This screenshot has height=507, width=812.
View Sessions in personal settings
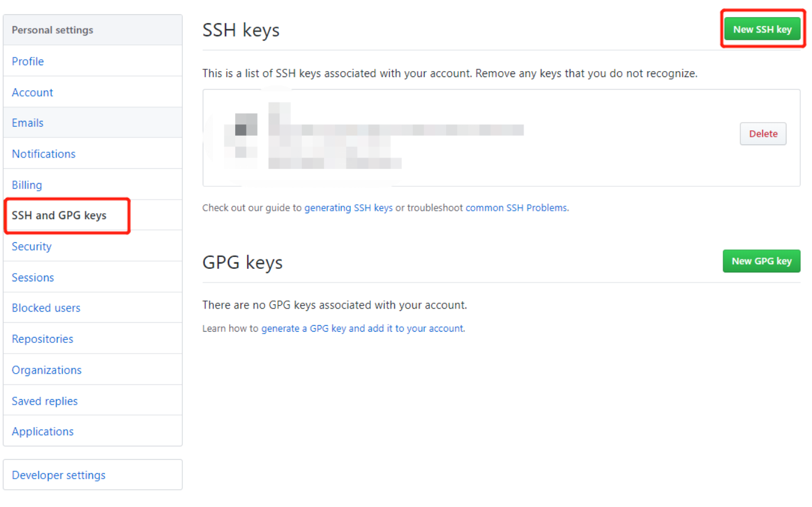pos(92,277)
